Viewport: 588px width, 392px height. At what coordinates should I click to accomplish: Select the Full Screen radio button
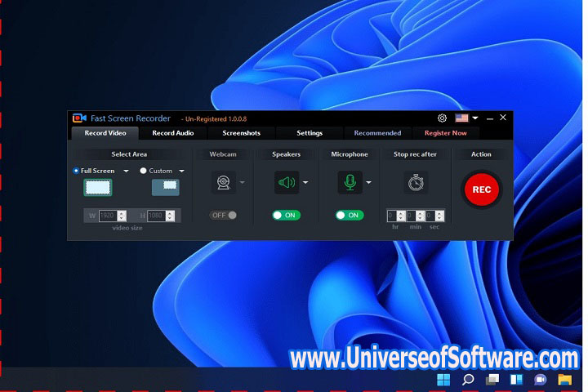coord(76,171)
